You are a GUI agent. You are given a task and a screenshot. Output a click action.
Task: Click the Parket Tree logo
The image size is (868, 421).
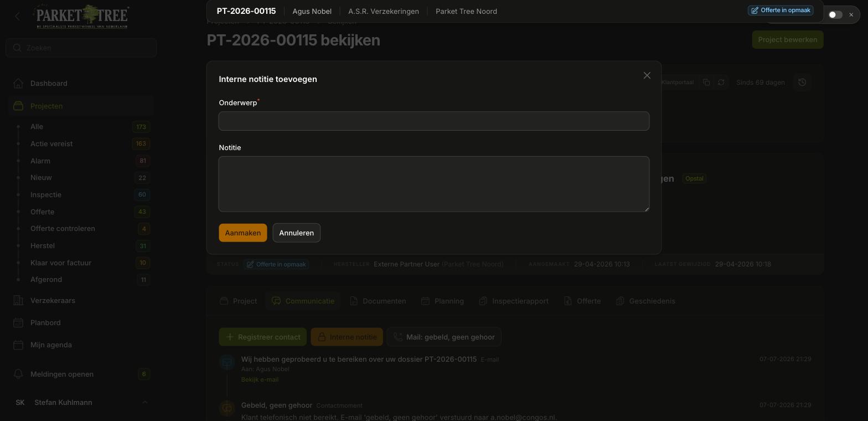pyautogui.click(x=82, y=17)
